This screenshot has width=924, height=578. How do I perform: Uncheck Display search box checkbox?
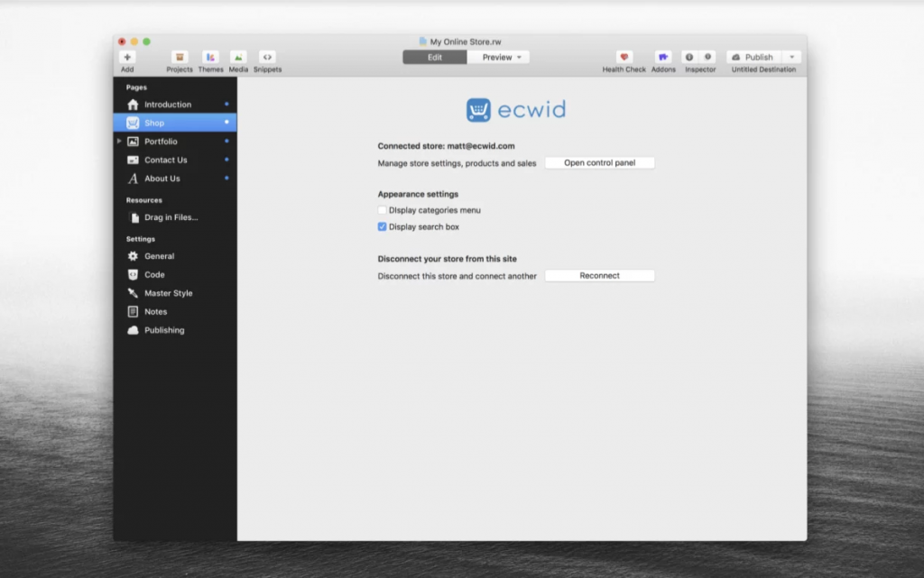pyautogui.click(x=382, y=226)
